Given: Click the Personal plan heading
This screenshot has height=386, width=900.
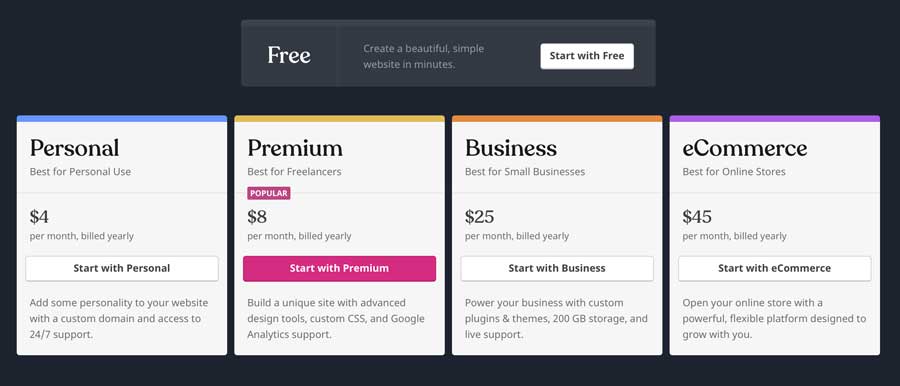Looking at the screenshot, I should coord(75,148).
